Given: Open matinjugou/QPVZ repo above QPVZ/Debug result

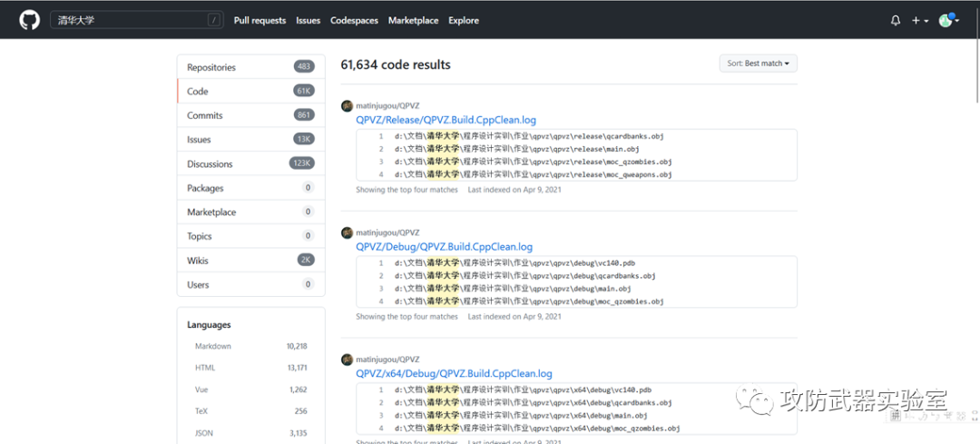Looking at the screenshot, I should click(x=387, y=232).
